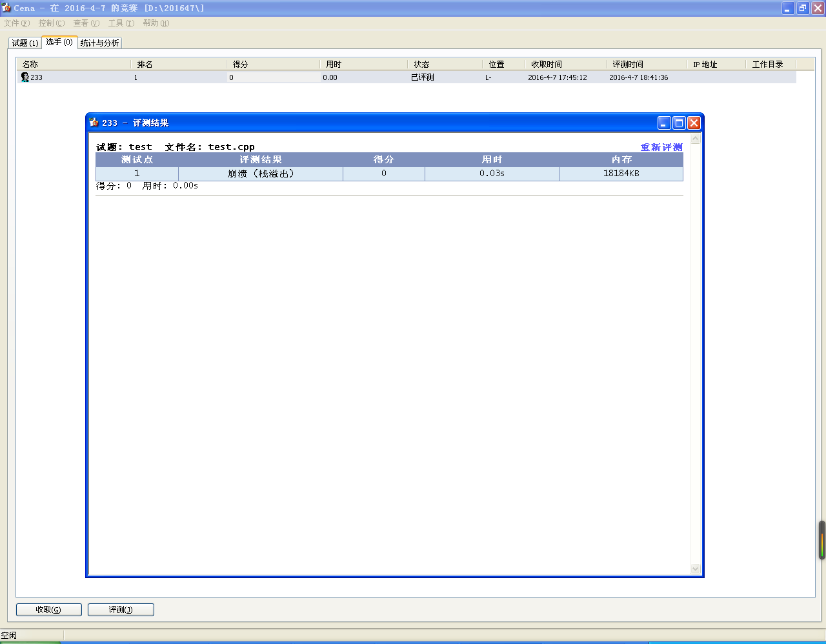826x644 pixels.
Task: Open the 文件 menu
Action: [17, 23]
